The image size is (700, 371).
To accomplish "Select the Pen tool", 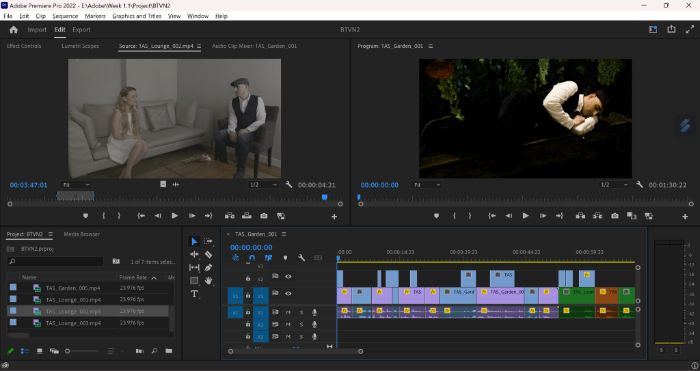I will click(x=208, y=267).
